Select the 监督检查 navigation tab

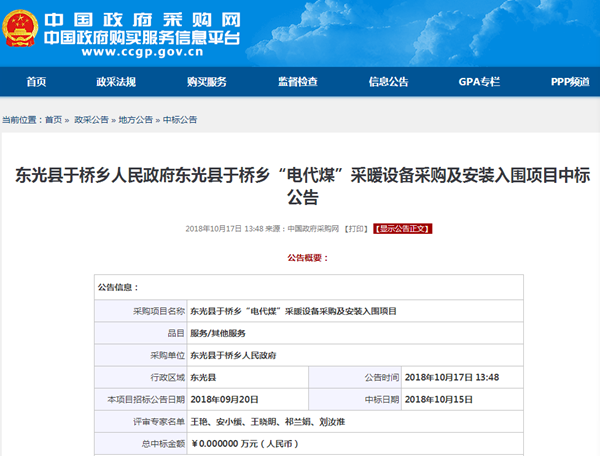tap(297, 82)
